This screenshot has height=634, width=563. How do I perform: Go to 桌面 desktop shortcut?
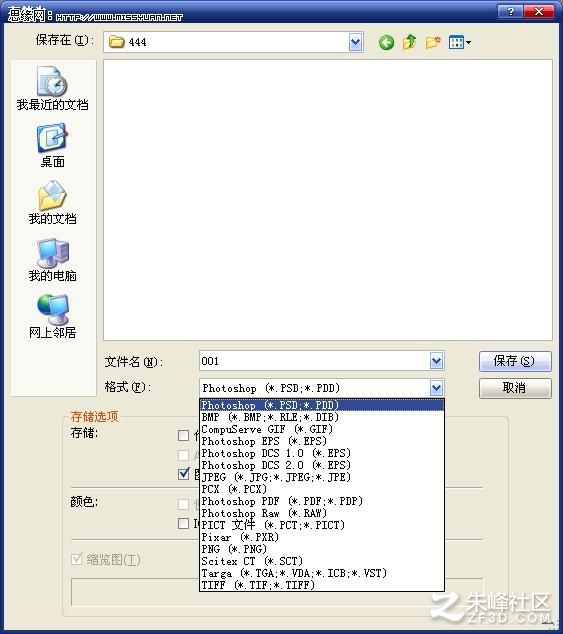(x=53, y=146)
